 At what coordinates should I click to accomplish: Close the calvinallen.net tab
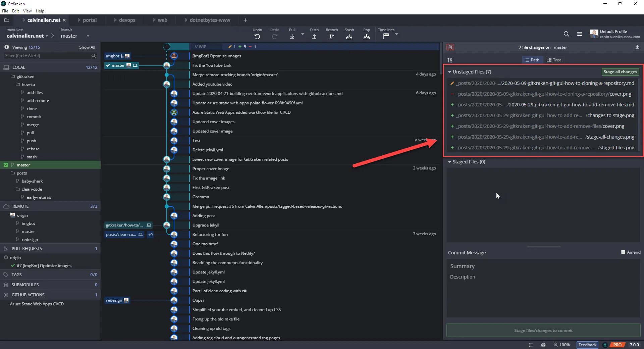point(64,20)
